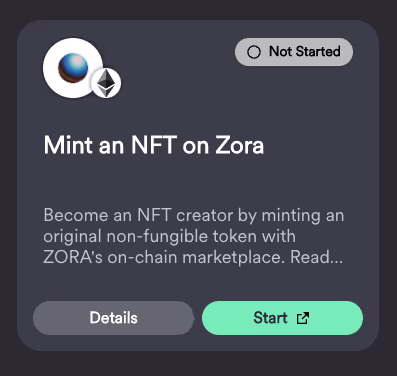Click the word Start on green button
The width and height of the screenshot is (397, 376).
(x=270, y=318)
